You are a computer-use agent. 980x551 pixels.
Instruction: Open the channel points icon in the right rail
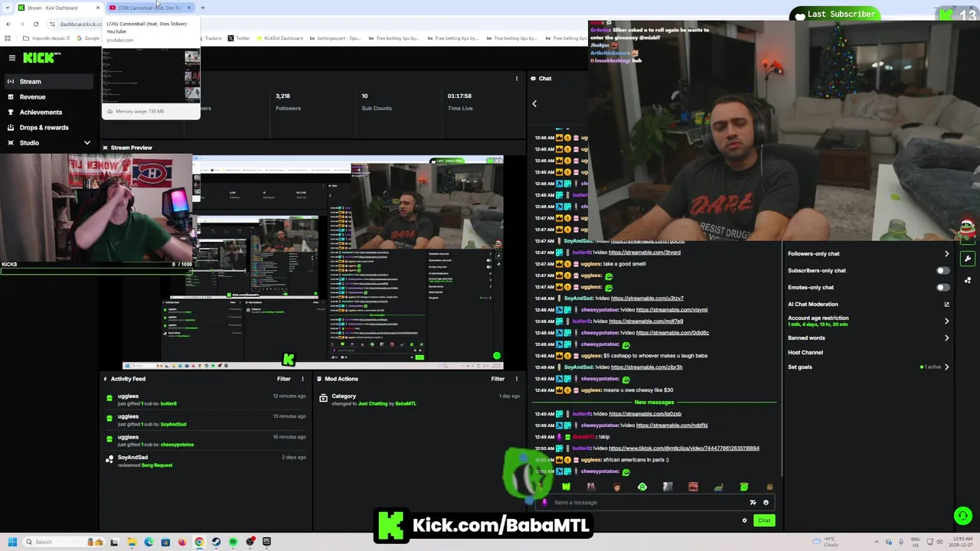(968, 280)
